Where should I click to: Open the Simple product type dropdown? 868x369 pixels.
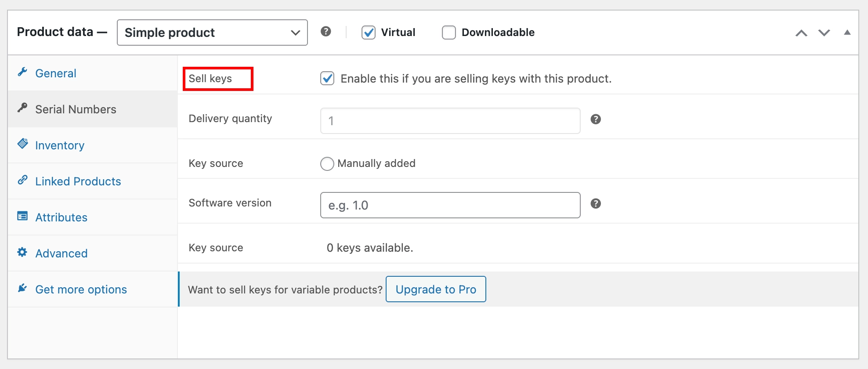[212, 33]
